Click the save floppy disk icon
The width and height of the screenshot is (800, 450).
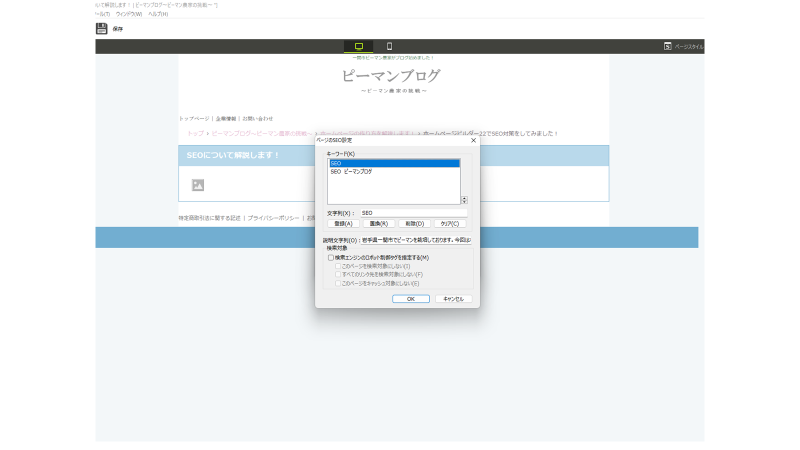[x=102, y=29]
